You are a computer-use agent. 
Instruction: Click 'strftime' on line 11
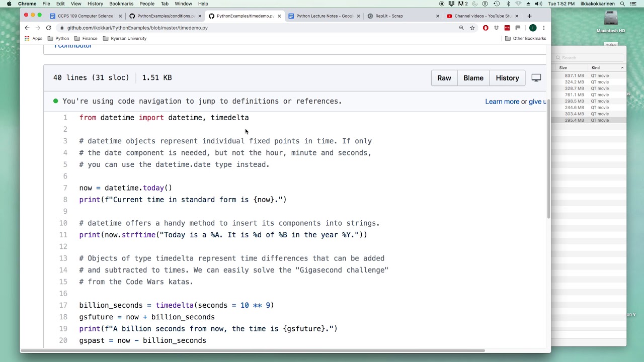138,235
